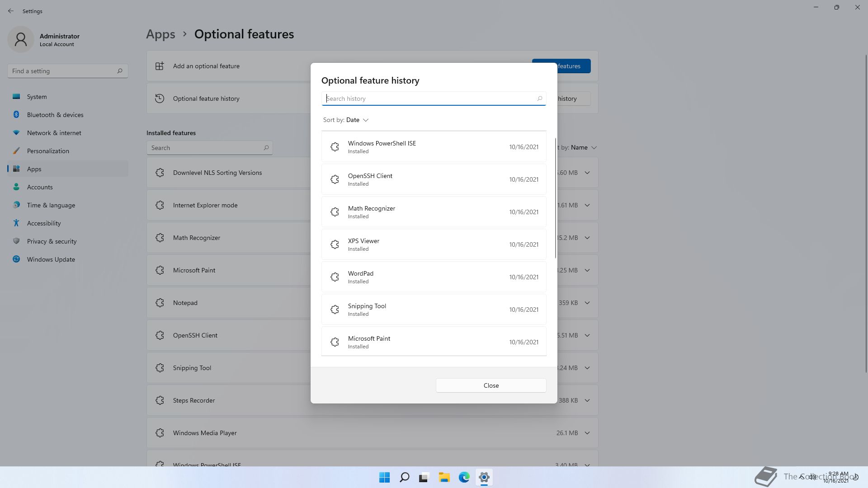
Task: Open Accounts category
Action: click(68, 187)
